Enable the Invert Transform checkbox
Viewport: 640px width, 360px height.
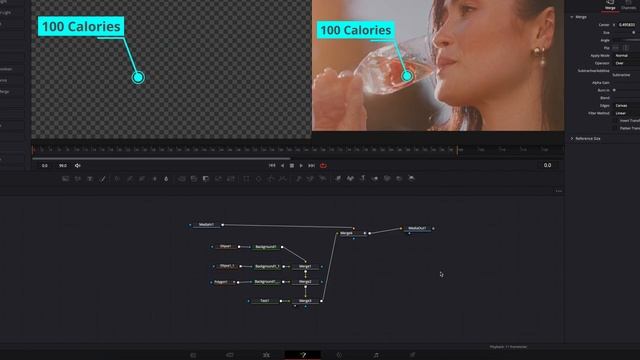click(x=615, y=121)
